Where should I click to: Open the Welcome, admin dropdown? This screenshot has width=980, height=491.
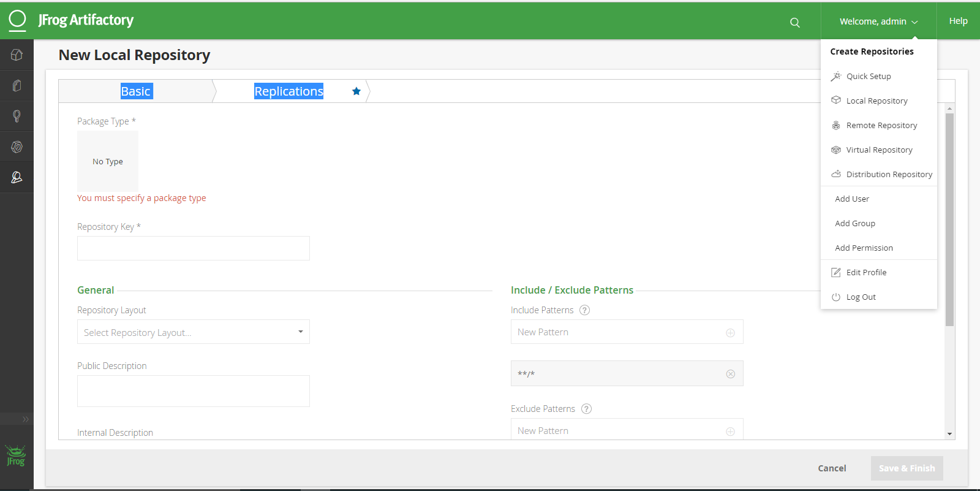tap(878, 21)
